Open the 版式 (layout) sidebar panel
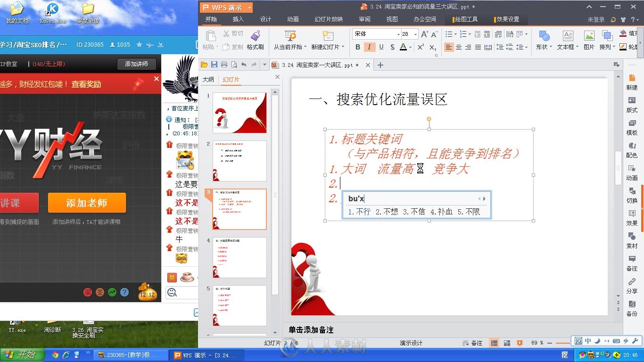Image resolution: width=644 pixels, height=362 pixels. pyautogui.click(x=632, y=105)
